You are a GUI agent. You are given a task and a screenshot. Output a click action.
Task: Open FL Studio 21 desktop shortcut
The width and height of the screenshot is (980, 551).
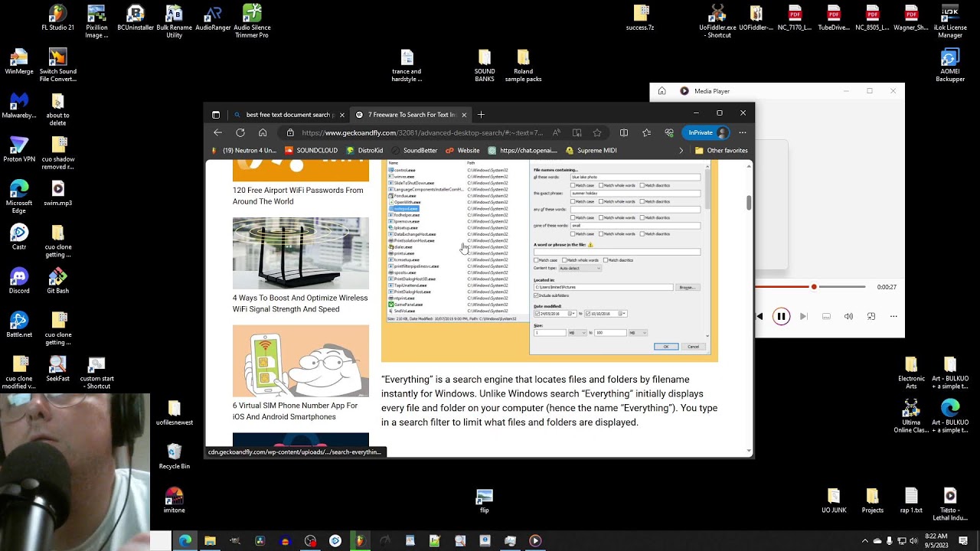click(x=58, y=18)
